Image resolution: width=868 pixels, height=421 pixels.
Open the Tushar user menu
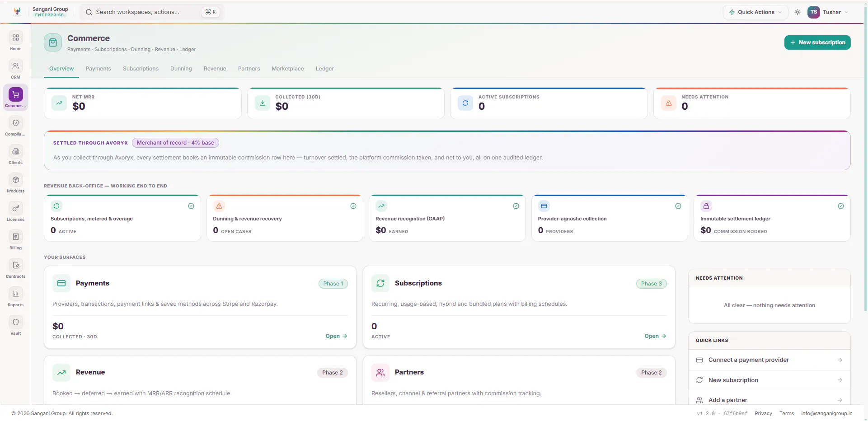tap(828, 12)
